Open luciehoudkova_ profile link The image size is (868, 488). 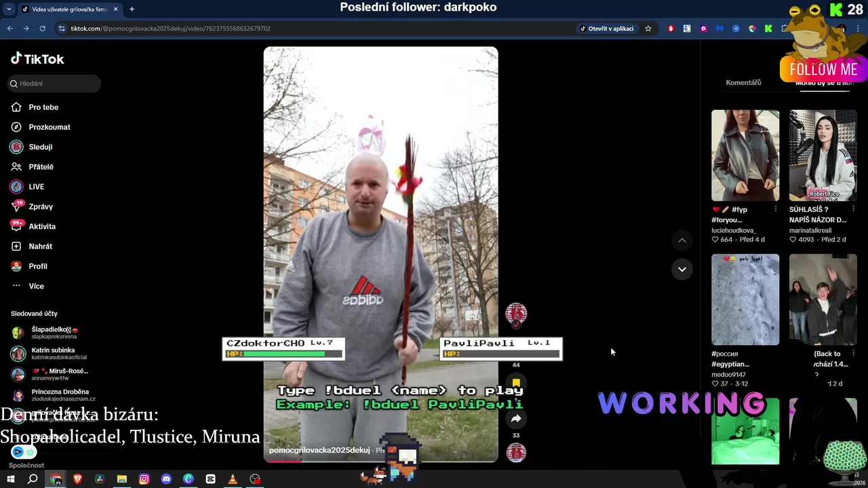point(733,230)
